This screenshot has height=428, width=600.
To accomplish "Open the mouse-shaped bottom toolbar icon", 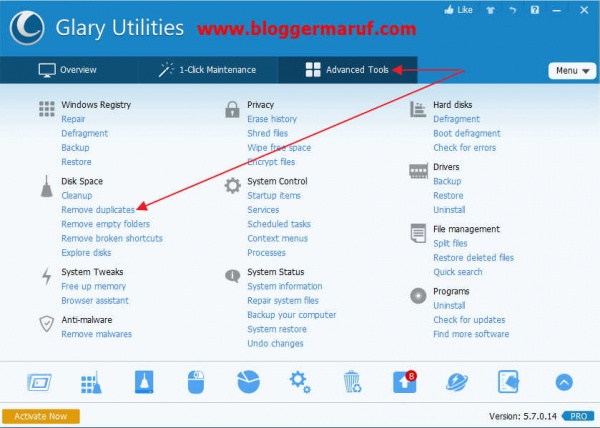I will coord(196,382).
